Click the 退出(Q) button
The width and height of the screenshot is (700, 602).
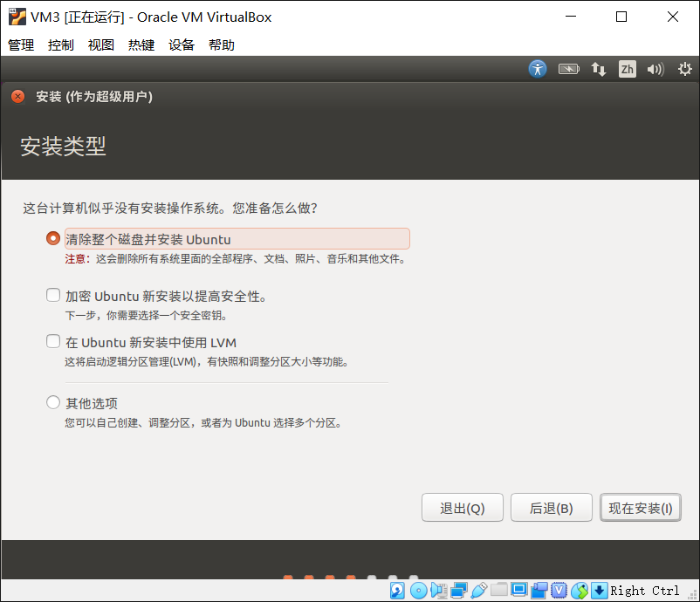[x=463, y=508]
